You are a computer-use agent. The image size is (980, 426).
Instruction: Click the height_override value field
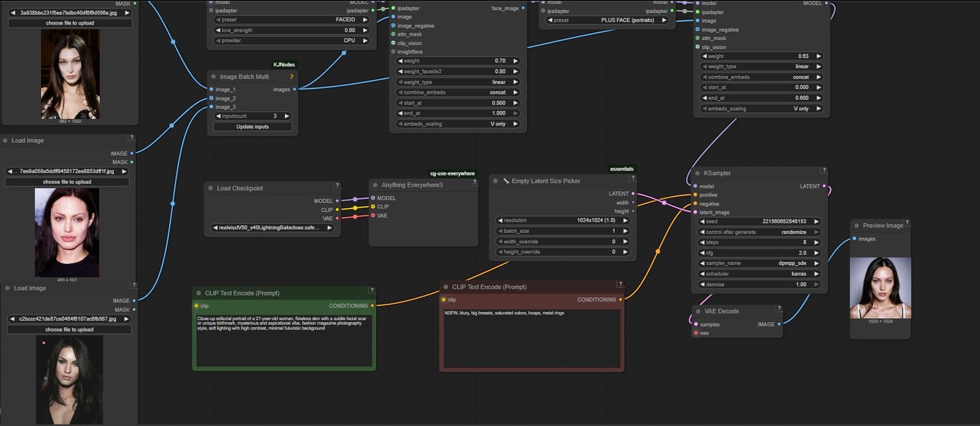click(562, 252)
